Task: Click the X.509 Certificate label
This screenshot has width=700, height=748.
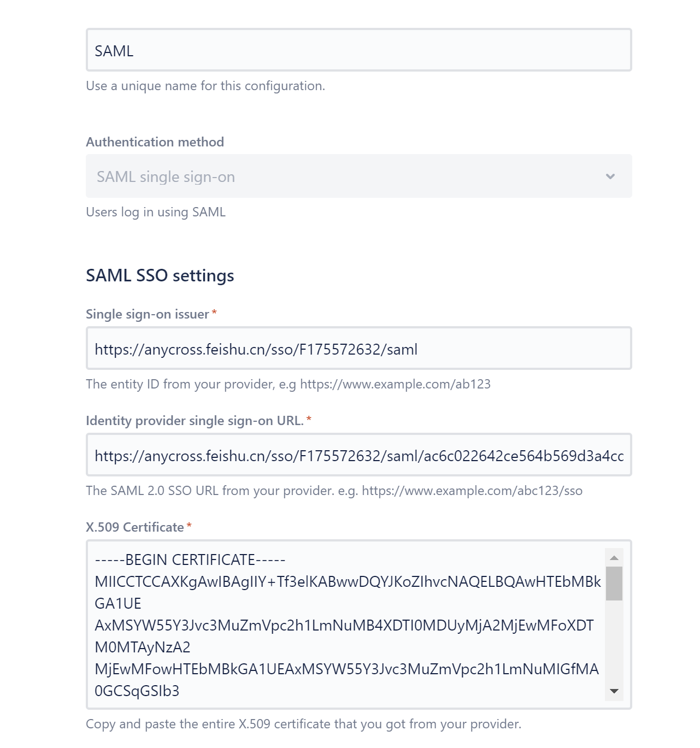Action: [x=135, y=527]
